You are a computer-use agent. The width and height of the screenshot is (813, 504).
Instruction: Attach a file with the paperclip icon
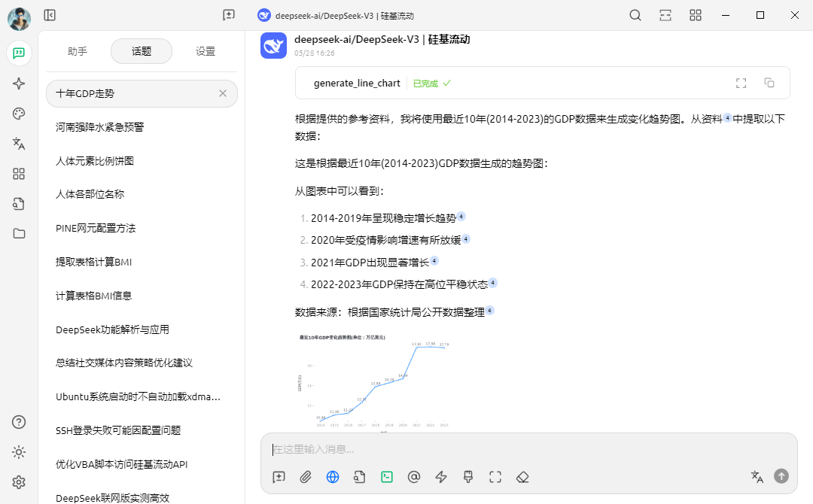click(x=306, y=477)
